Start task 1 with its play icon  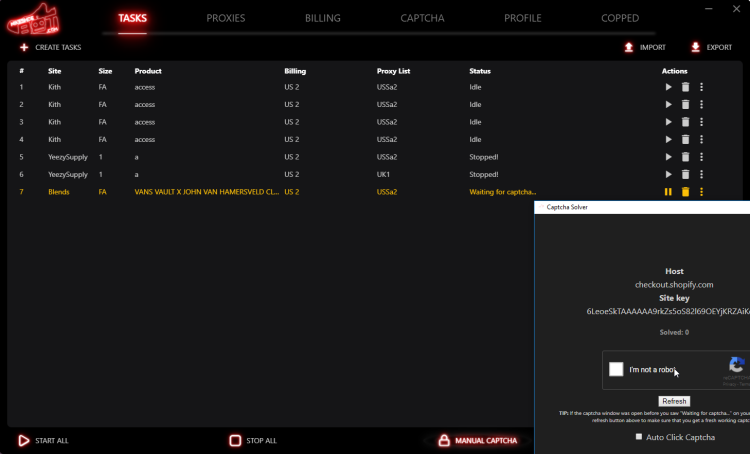pyautogui.click(x=668, y=87)
